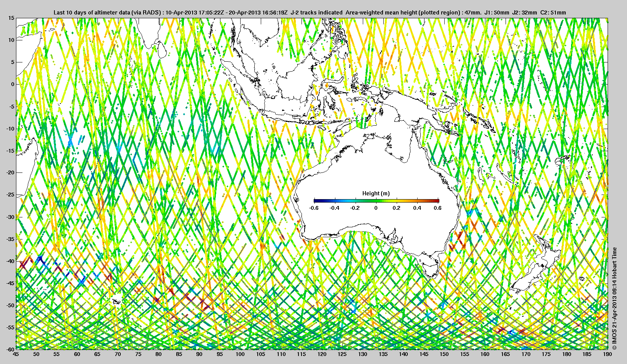Click longitude label 70 on bottom axis
This screenshot has height=364, width=627.
[x=118, y=354]
